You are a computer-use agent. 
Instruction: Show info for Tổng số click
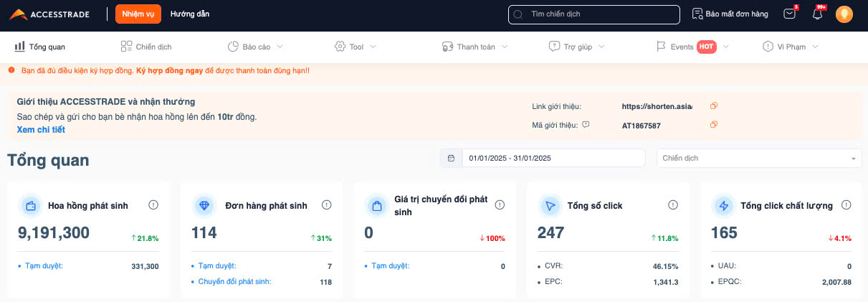pyautogui.click(x=673, y=205)
